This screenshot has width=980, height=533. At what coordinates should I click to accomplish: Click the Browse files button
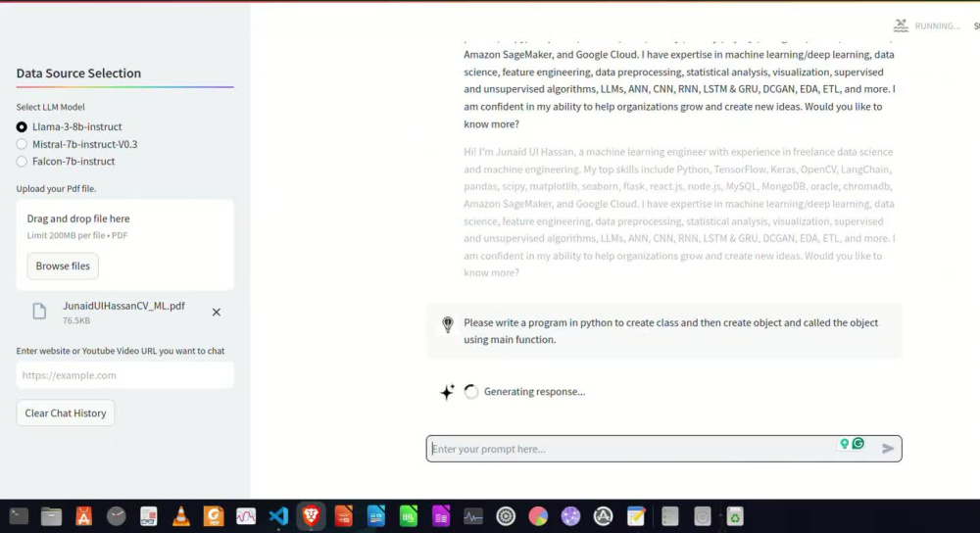pyautogui.click(x=63, y=266)
